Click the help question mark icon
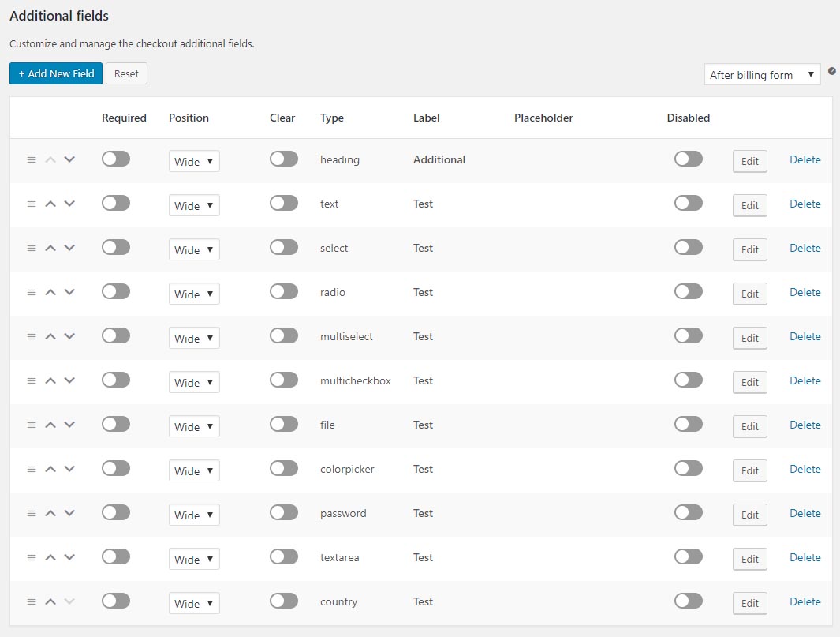840x637 pixels. (832, 72)
